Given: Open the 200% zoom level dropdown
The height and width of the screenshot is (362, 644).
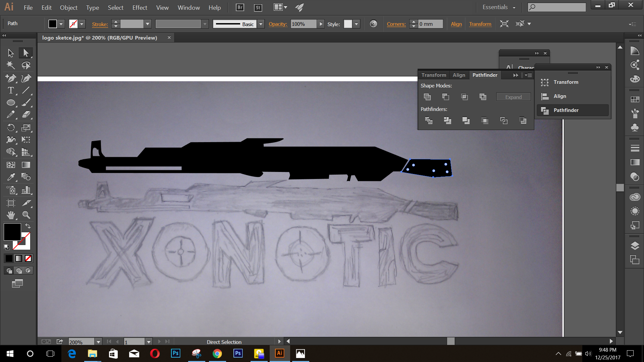Looking at the screenshot, I should click(x=98, y=342).
